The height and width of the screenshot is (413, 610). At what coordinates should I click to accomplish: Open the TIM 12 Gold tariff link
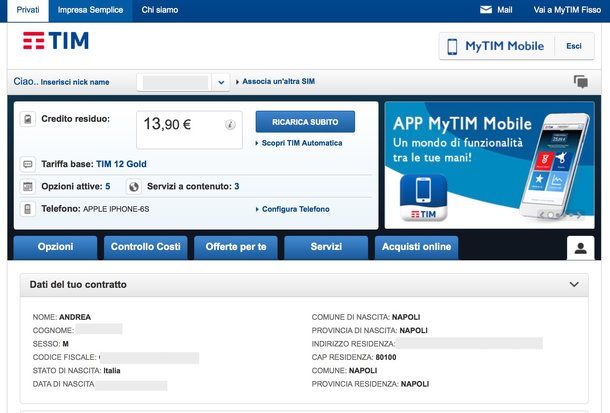(x=121, y=164)
